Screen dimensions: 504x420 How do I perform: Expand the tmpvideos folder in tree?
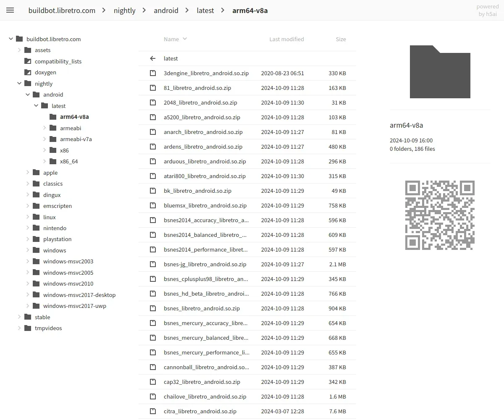(x=19, y=328)
